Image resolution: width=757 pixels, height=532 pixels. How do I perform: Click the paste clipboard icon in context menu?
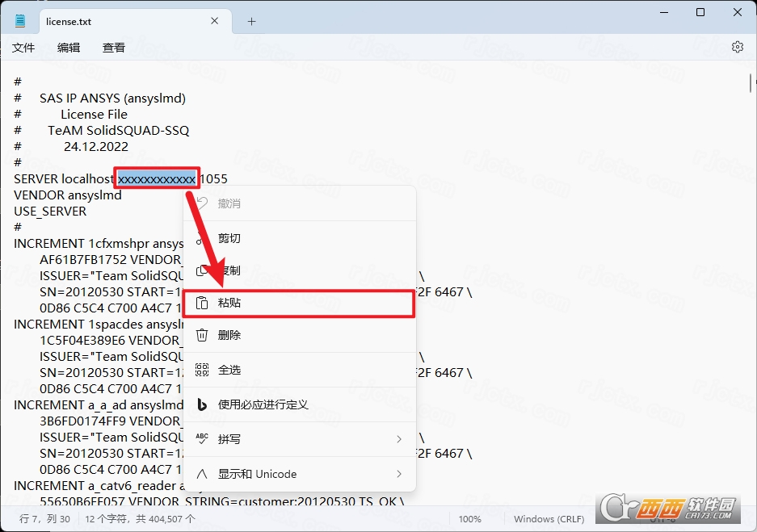tap(202, 303)
